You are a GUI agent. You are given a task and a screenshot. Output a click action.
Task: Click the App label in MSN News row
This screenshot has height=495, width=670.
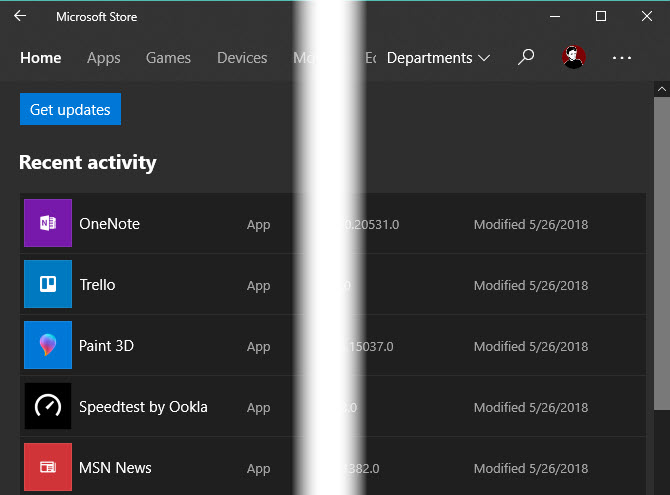coord(259,469)
